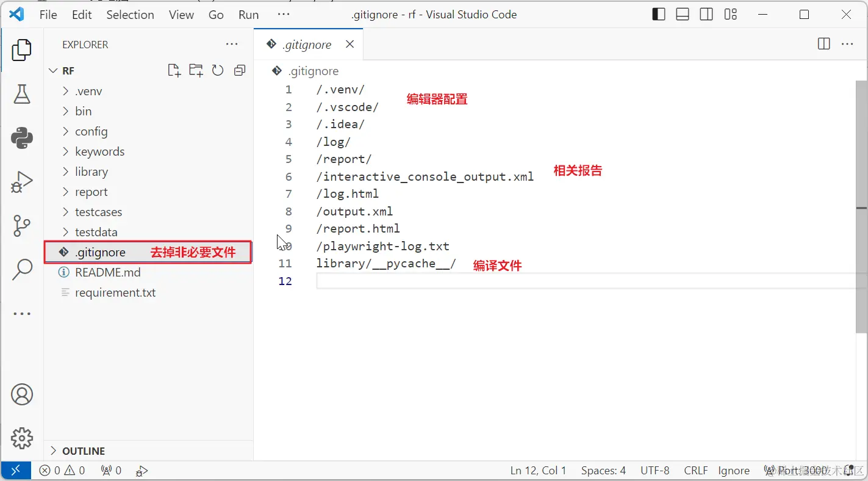Click the CRLF line ending indicator
Image resolution: width=868 pixels, height=481 pixels.
pyautogui.click(x=695, y=471)
